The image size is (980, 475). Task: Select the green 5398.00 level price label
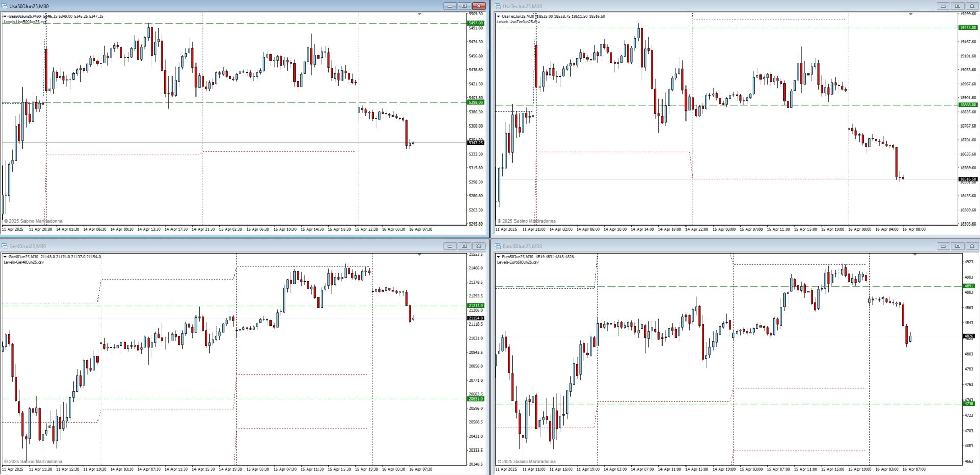point(476,103)
